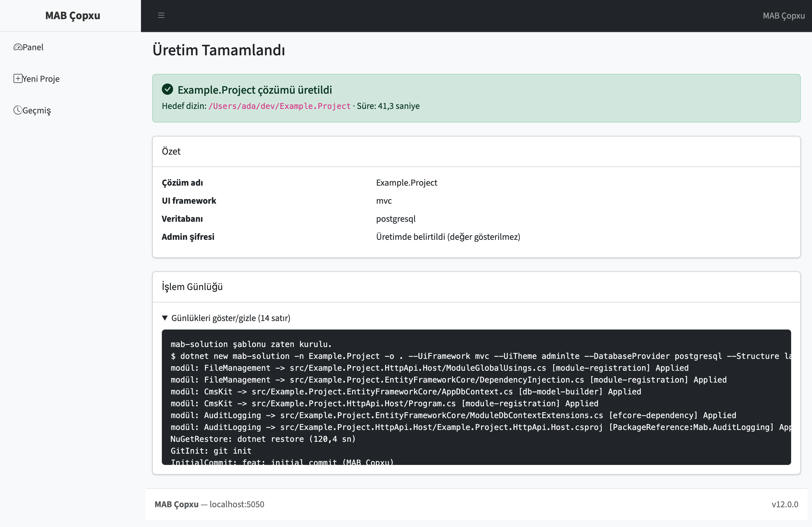The width and height of the screenshot is (812, 527).
Task: Click the İşlem Günlüğü card header
Action: [476, 287]
